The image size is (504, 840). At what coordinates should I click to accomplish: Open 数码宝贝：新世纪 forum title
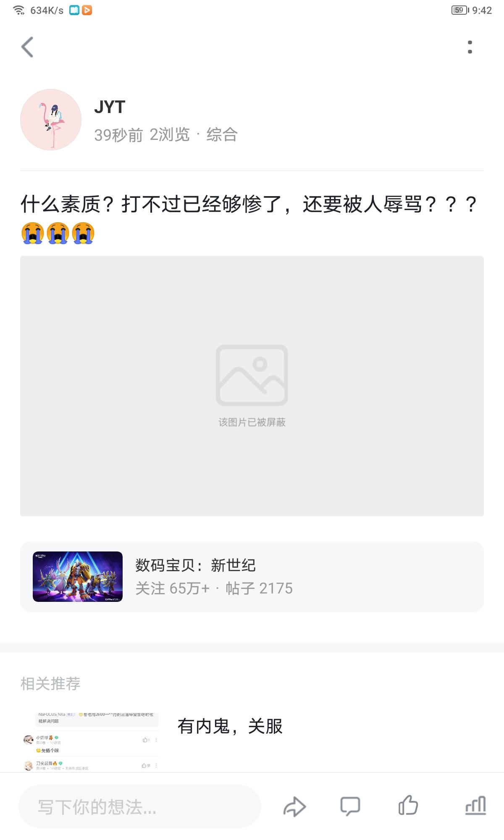click(x=195, y=565)
